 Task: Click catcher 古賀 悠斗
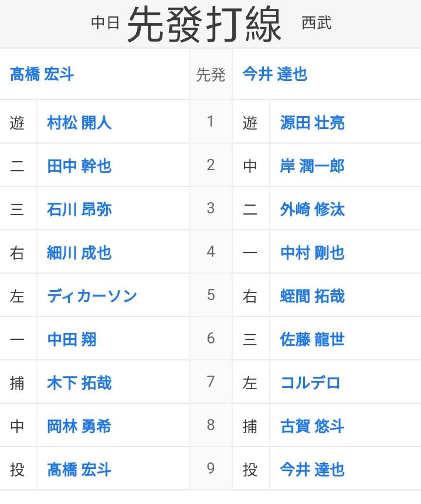313,426
